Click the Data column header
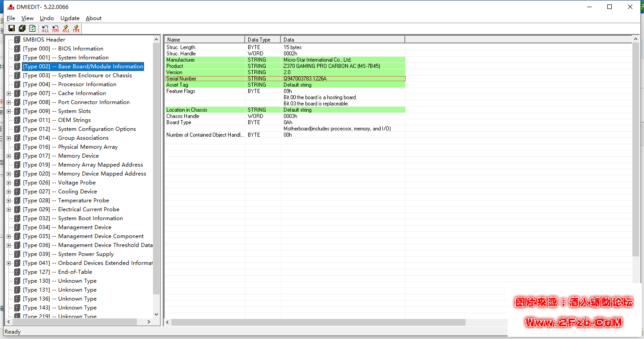This screenshot has width=644, height=339. pyautogui.click(x=343, y=40)
